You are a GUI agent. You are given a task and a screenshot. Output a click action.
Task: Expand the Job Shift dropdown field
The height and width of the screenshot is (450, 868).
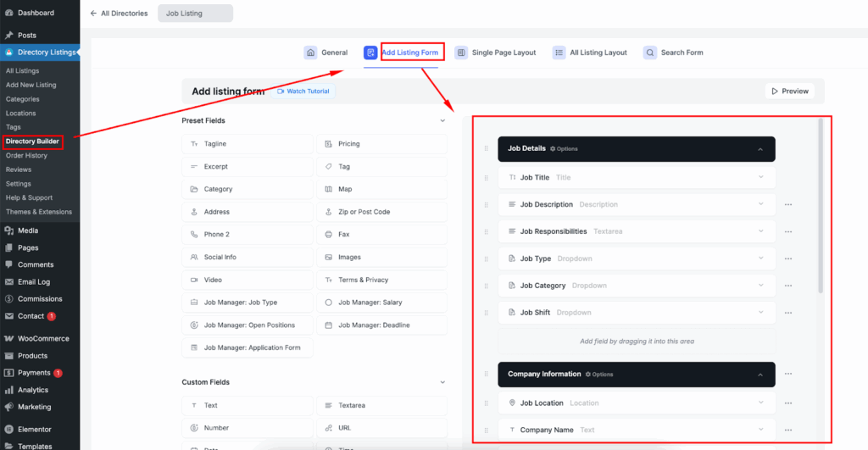click(761, 313)
